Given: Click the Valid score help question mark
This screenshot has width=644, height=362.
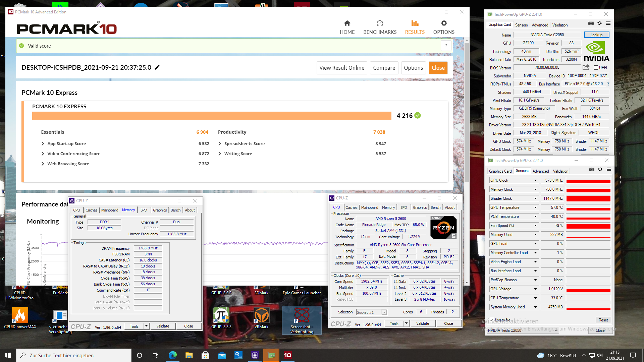Looking at the screenshot, I should pyautogui.click(x=446, y=46).
